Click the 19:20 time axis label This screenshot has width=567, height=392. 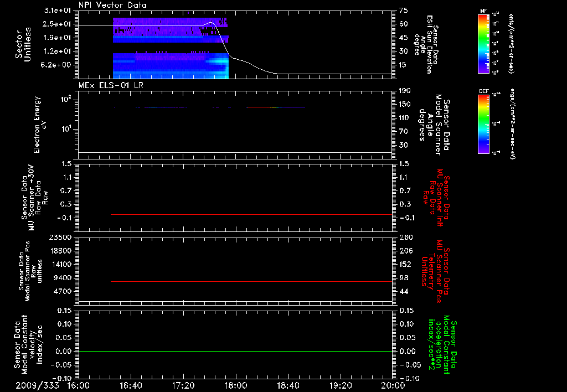341,385
